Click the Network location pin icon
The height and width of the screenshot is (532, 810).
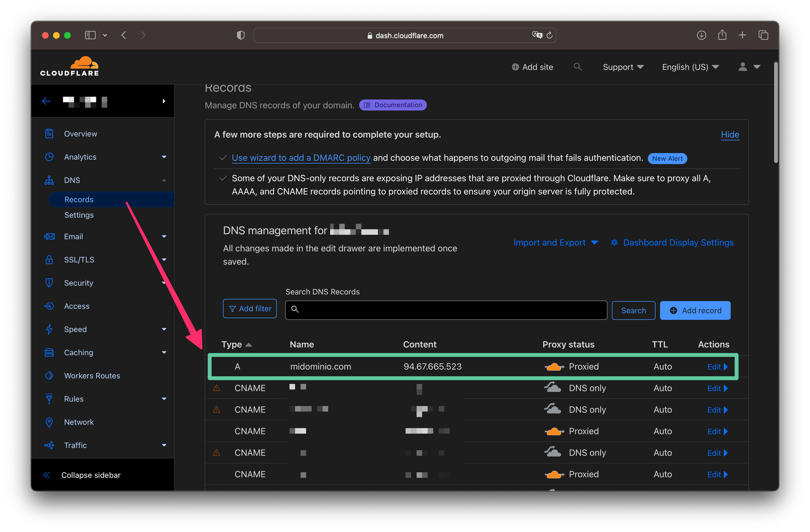click(x=49, y=422)
